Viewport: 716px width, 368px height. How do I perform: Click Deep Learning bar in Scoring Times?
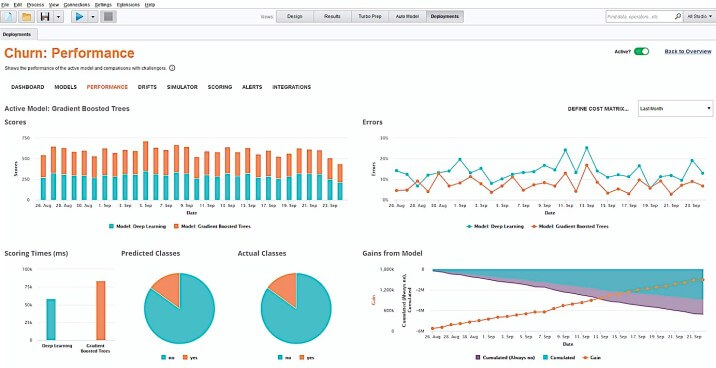pos(51,320)
